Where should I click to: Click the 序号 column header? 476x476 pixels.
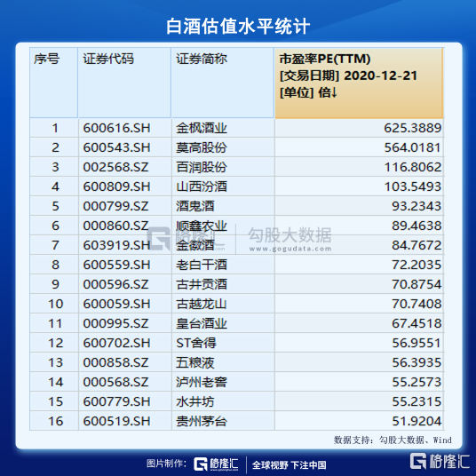(x=54, y=83)
